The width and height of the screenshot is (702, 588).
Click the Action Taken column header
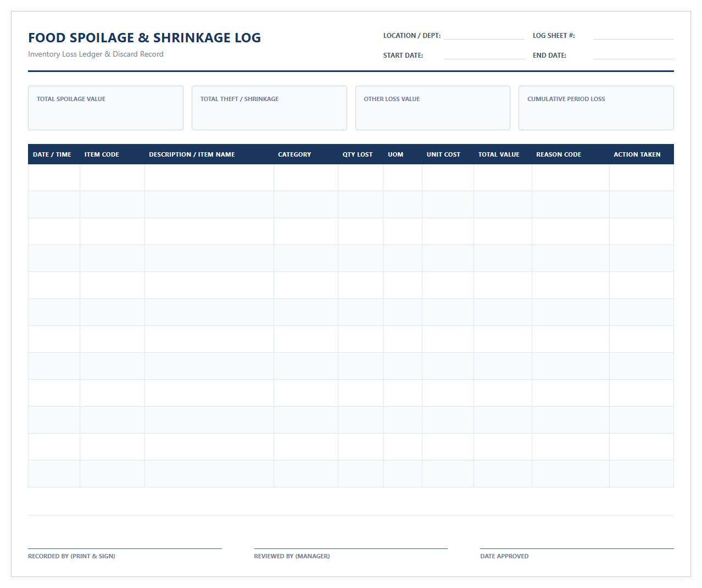pyautogui.click(x=642, y=154)
